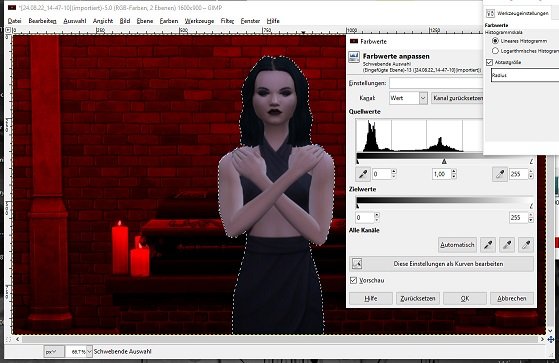Select the gray point picker for all channels
This screenshot has height=363, width=559.
507,245
